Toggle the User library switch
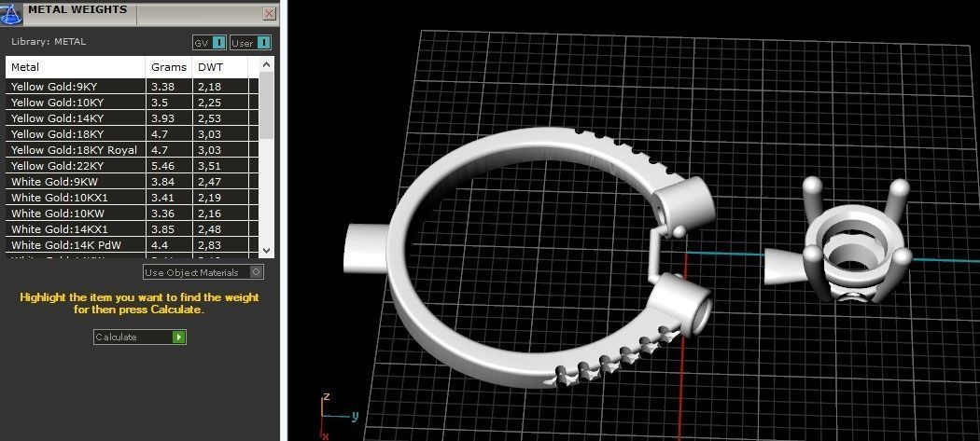980x441 pixels. [x=250, y=43]
